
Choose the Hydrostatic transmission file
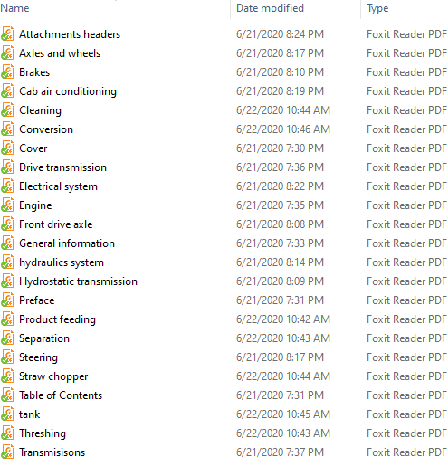[79, 281]
